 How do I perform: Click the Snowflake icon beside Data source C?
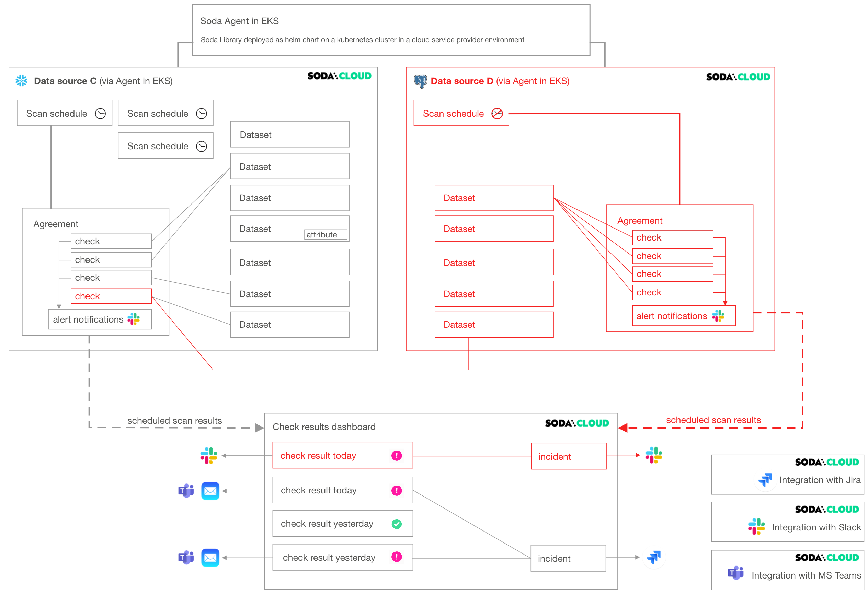click(x=21, y=81)
